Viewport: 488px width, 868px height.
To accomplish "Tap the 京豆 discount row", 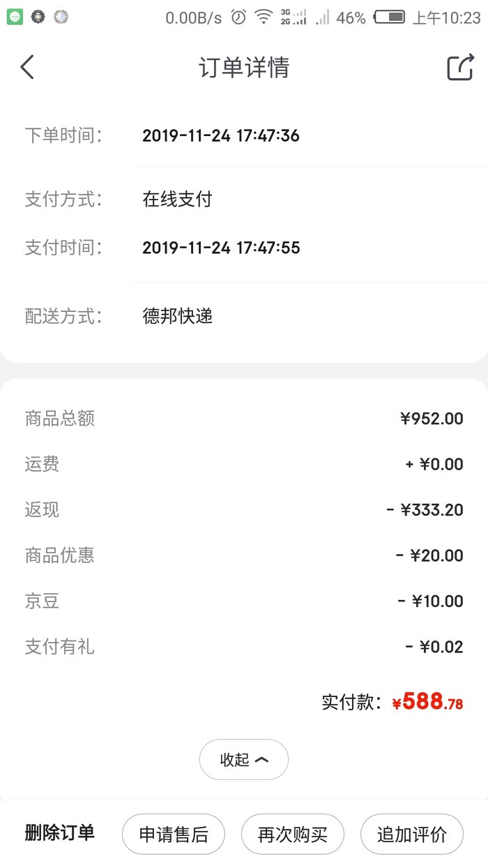I will tap(244, 601).
